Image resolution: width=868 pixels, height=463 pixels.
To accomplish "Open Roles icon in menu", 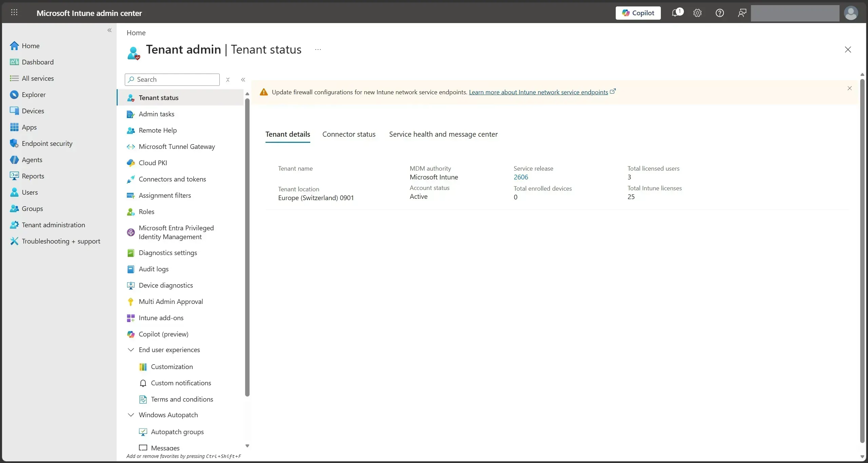I will tap(131, 212).
